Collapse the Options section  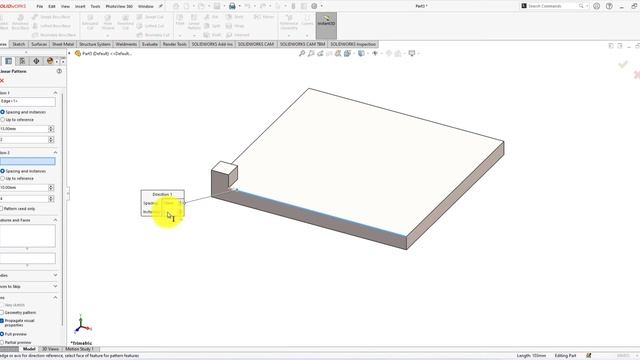pyautogui.click(x=55, y=298)
